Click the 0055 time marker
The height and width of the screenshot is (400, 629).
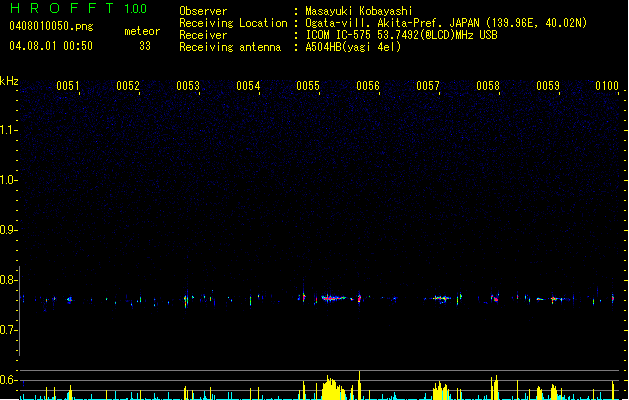coord(308,86)
